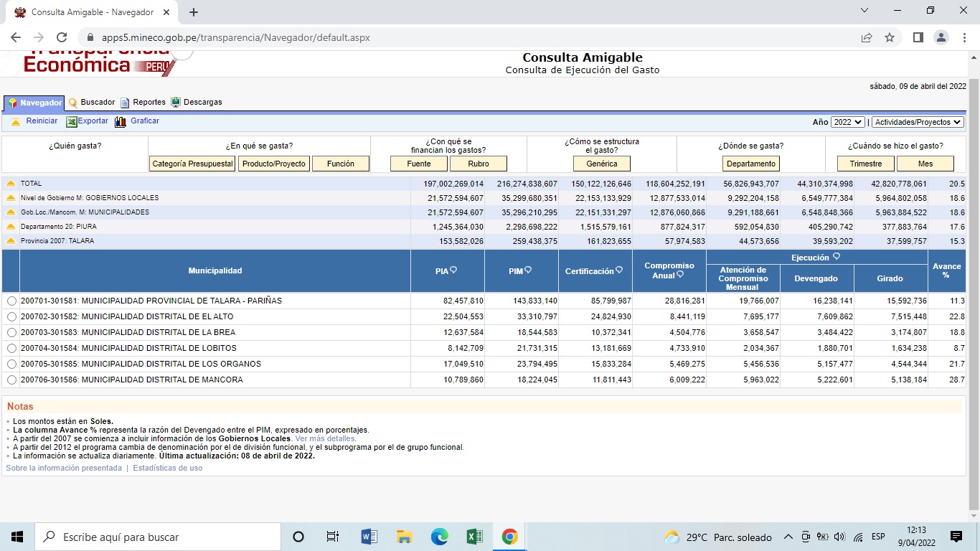Bookmark this page with the star icon
980x551 pixels.
point(890,37)
